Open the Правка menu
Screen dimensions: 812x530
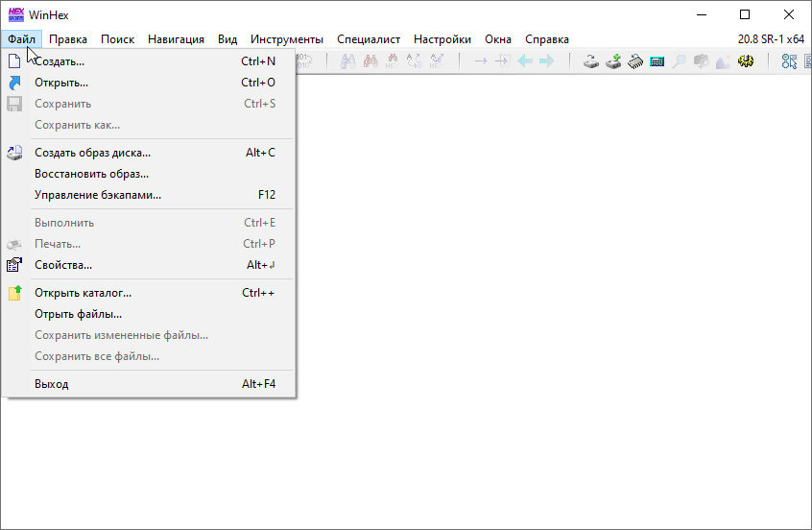tap(68, 38)
